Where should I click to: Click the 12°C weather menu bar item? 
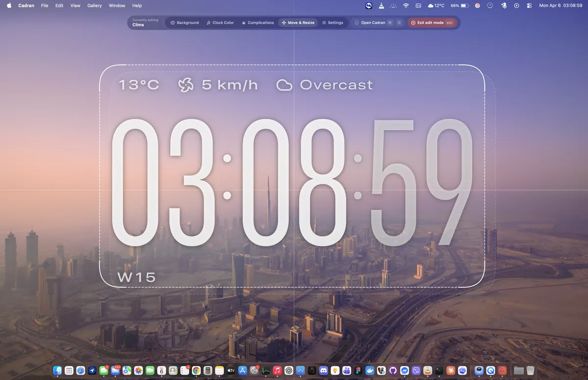(x=436, y=5)
